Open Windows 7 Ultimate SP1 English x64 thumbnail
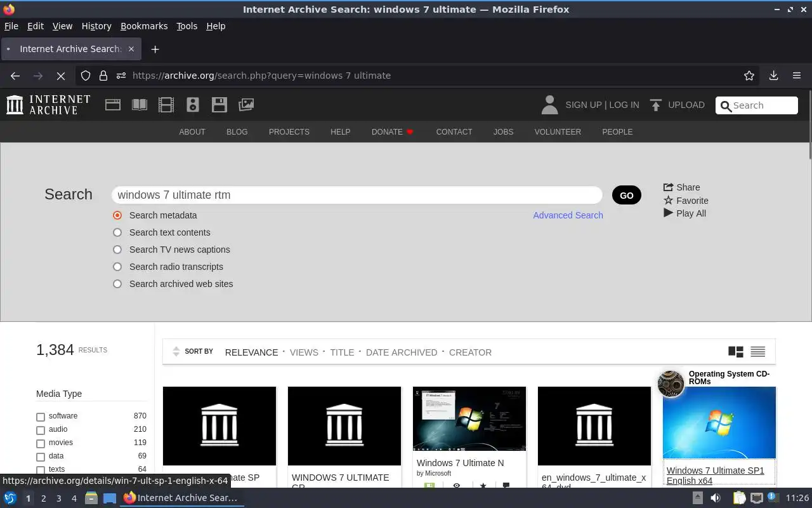The image size is (812, 508). [719, 422]
